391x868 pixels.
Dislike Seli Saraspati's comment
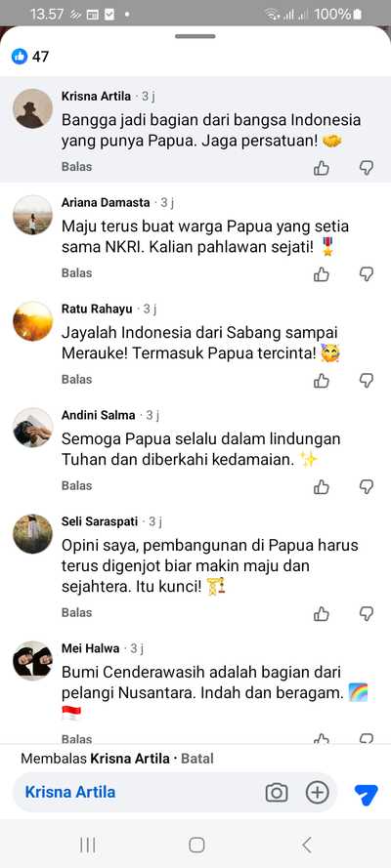[367, 613]
